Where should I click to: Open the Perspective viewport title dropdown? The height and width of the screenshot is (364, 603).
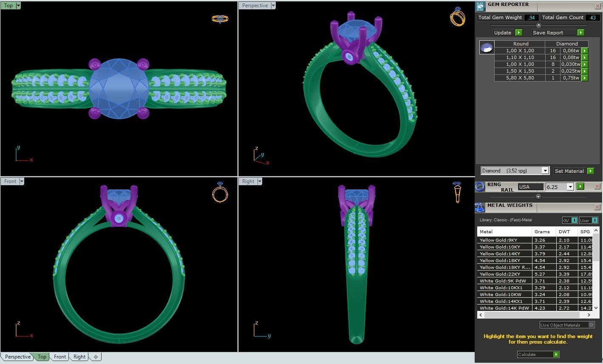pos(273,6)
